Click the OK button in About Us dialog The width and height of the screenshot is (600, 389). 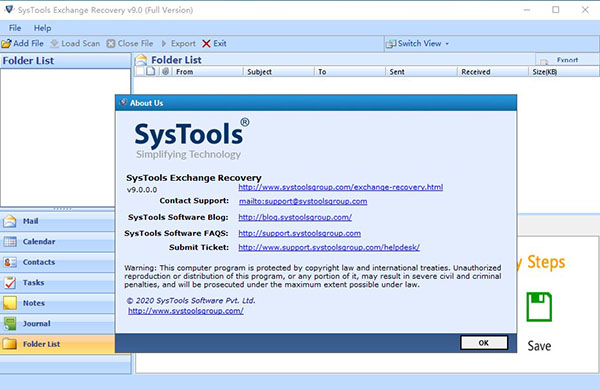click(x=484, y=343)
